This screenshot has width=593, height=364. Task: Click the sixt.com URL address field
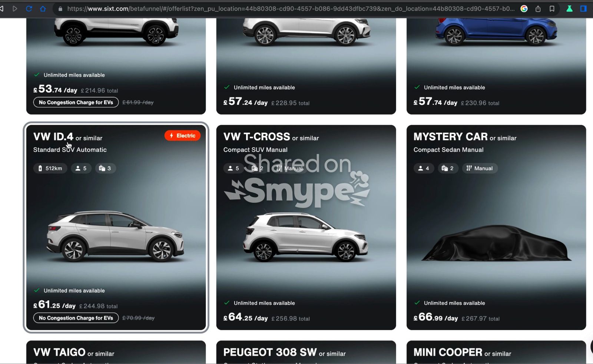pos(289,9)
